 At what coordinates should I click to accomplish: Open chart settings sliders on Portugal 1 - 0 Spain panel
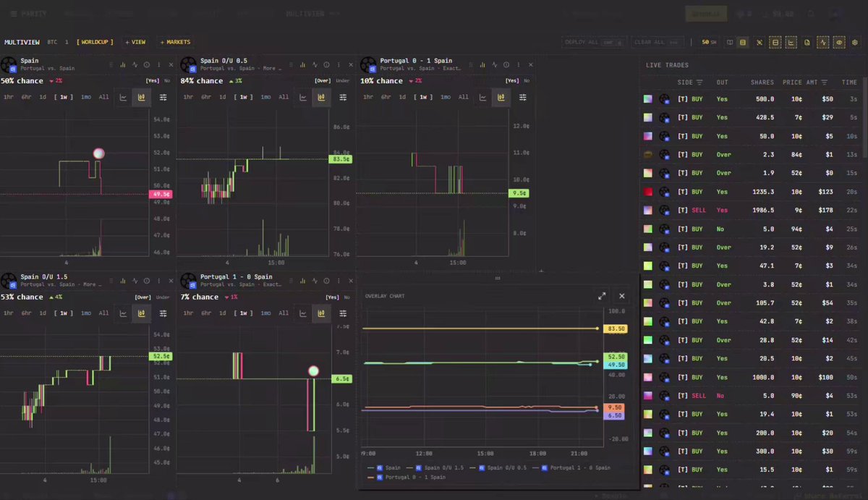pos(343,313)
